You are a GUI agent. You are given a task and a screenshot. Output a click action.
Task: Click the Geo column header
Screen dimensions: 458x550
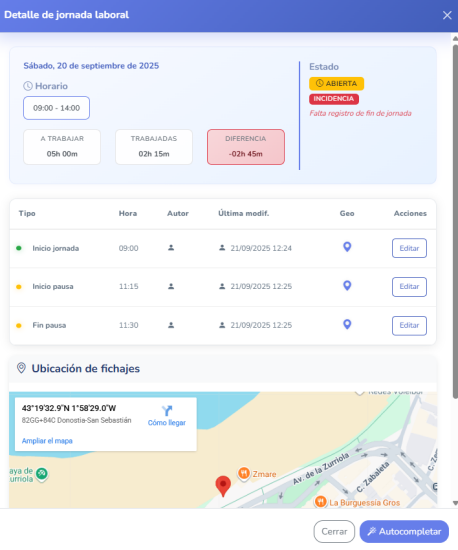[x=347, y=213]
